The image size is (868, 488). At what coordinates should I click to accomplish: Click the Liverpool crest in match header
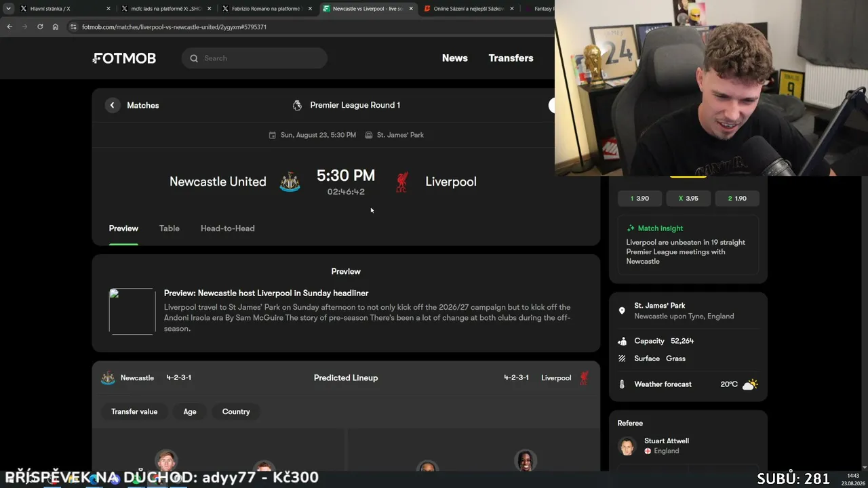tap(401, 182)
